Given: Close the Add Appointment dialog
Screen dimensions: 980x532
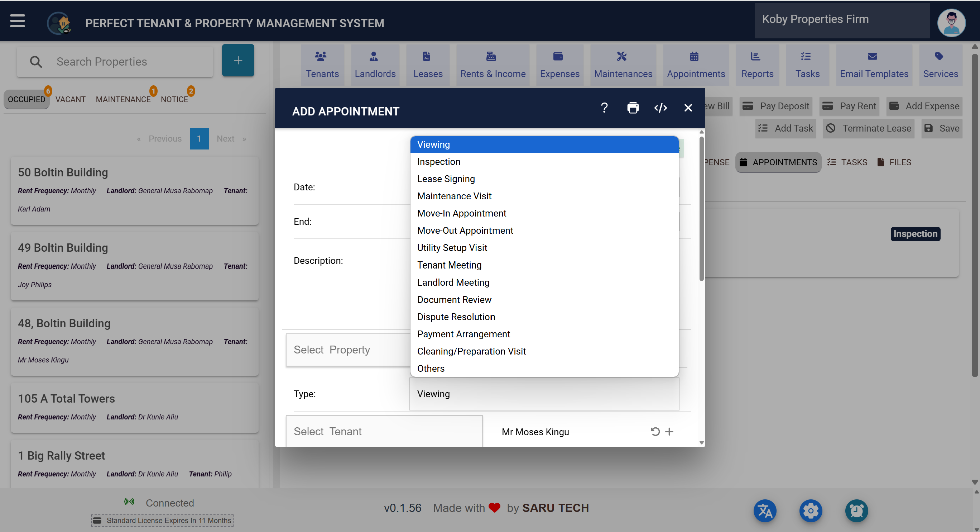Looking at the screenshot, I should 688,108.
